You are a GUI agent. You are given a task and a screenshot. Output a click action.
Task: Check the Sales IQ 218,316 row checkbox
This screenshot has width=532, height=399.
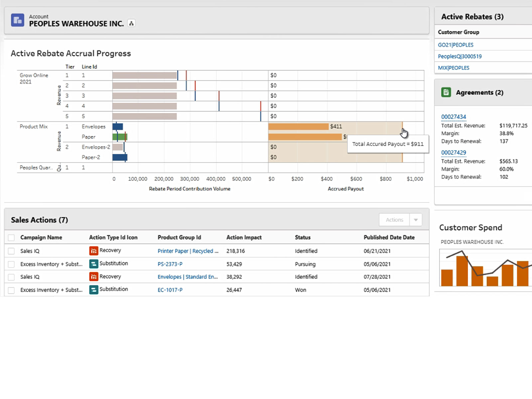click(x=11, y=251)
